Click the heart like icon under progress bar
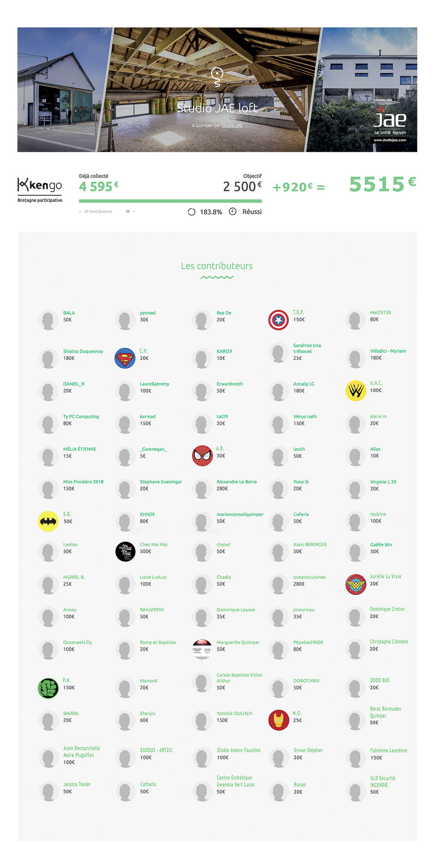The image size is (434, 868). tap(128, 211)
